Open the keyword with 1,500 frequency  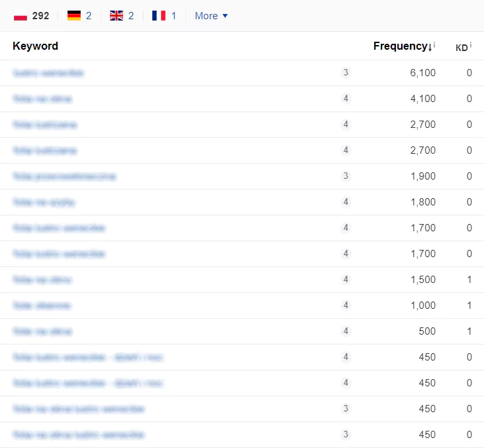[x=42, y=280]
